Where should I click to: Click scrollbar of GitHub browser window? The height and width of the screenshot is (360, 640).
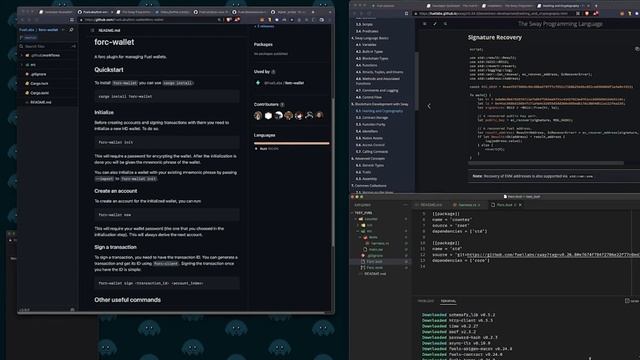pyautogui.click(x=333, y=171)
